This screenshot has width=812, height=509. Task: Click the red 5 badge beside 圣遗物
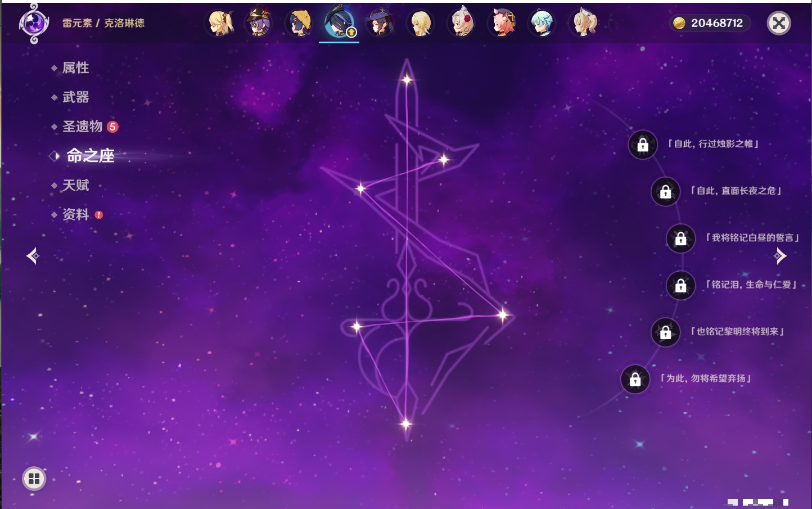pos(112,127)
